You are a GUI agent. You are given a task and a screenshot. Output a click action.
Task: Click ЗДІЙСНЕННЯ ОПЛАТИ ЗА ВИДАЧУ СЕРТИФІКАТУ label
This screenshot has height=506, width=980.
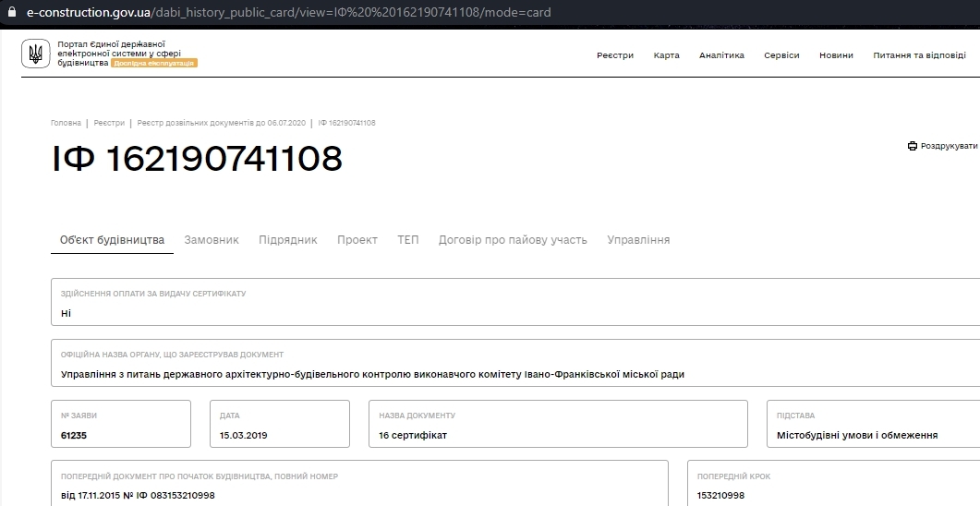tap(153, 294)
